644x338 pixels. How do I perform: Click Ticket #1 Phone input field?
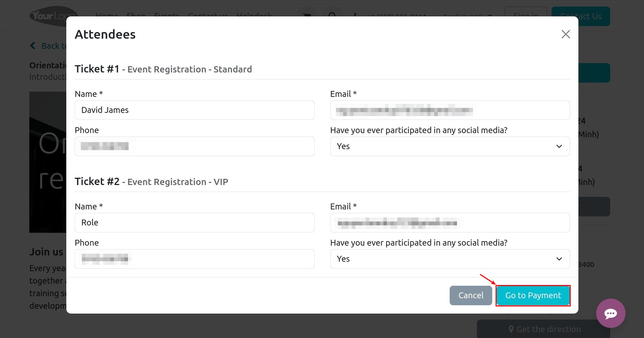tap(195, 146)
